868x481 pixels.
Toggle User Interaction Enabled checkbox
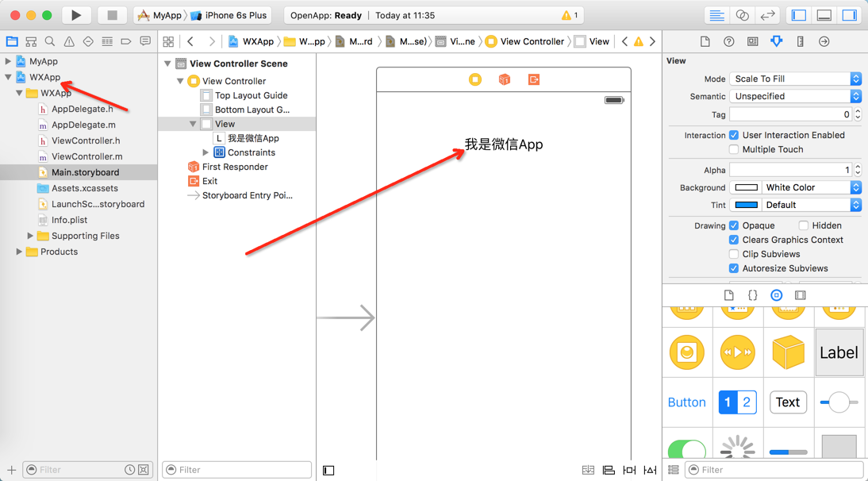tap(733, 135)
